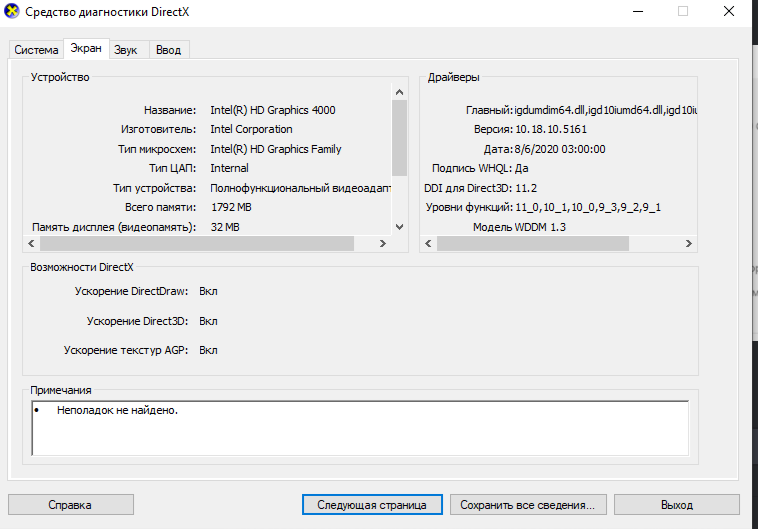Viewport: 758px width, 529px height.
Task: Click the DDI value '11.2'
Action: click(x=526, y=188)
